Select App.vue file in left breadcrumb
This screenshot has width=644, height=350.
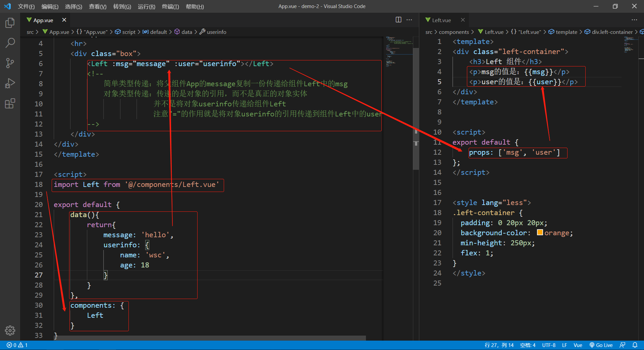(x=56, y=32)
